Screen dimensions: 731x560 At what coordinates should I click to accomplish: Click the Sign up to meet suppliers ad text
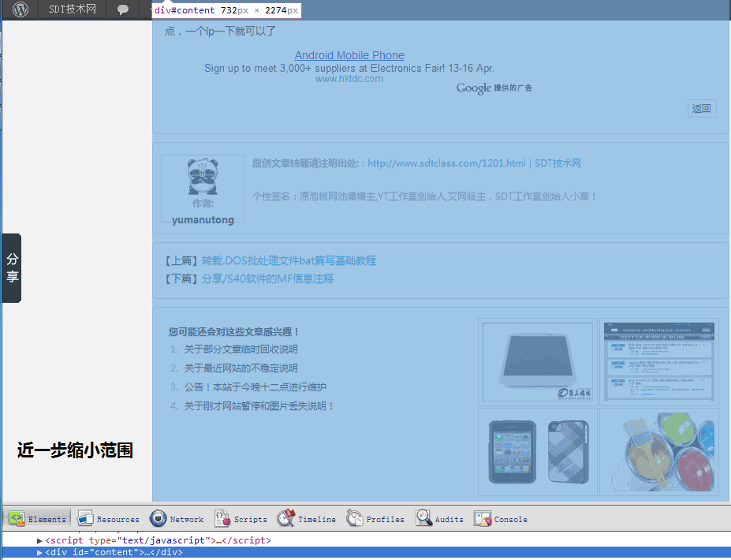(x=349, y=68)
